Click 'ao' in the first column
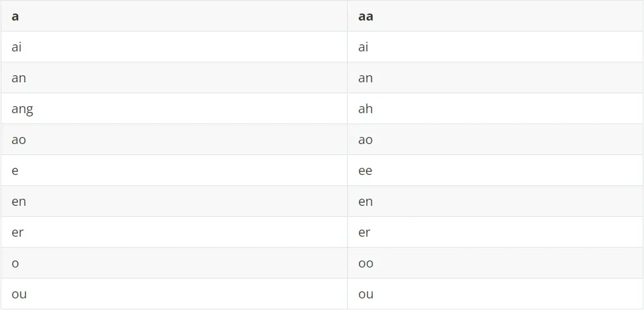 pyautogui.click(x=174, y=140)
